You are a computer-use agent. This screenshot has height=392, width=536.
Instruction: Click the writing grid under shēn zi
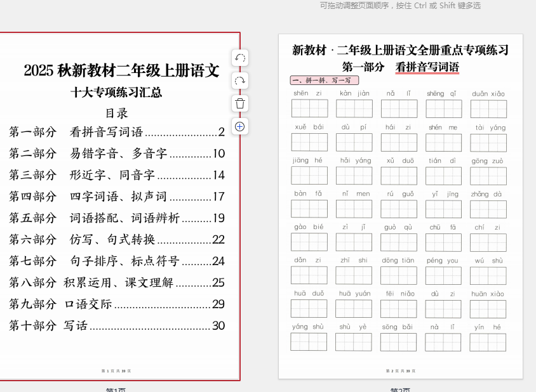[x=310, y=108]
